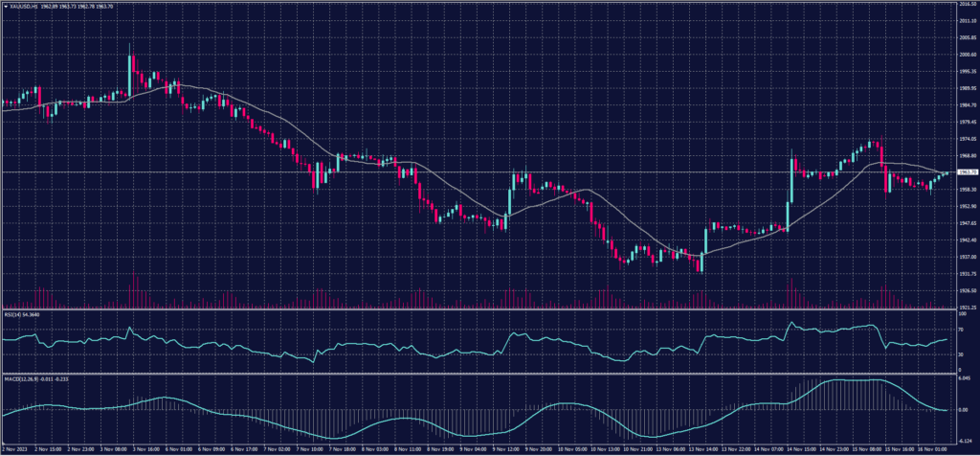Click the current price tag 1963.70
Viewport: 980px width, 456px height.
(x=965, y=172)
